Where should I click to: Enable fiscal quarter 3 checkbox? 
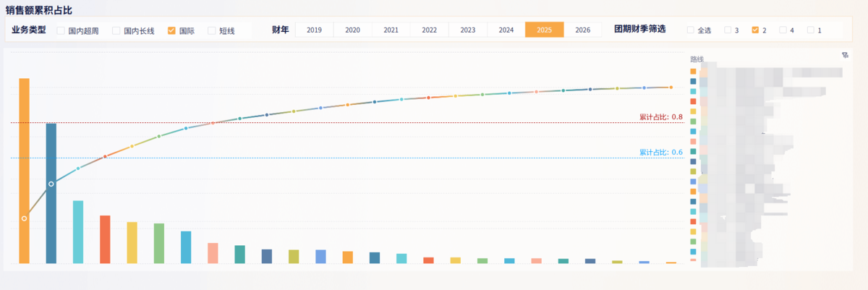coord(728,30)
